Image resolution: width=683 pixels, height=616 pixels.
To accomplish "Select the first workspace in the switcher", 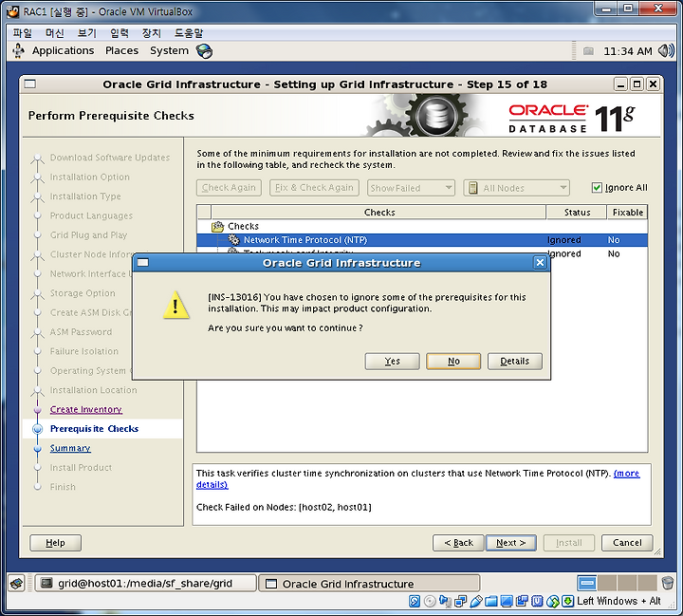I will [x=587, y=583].
